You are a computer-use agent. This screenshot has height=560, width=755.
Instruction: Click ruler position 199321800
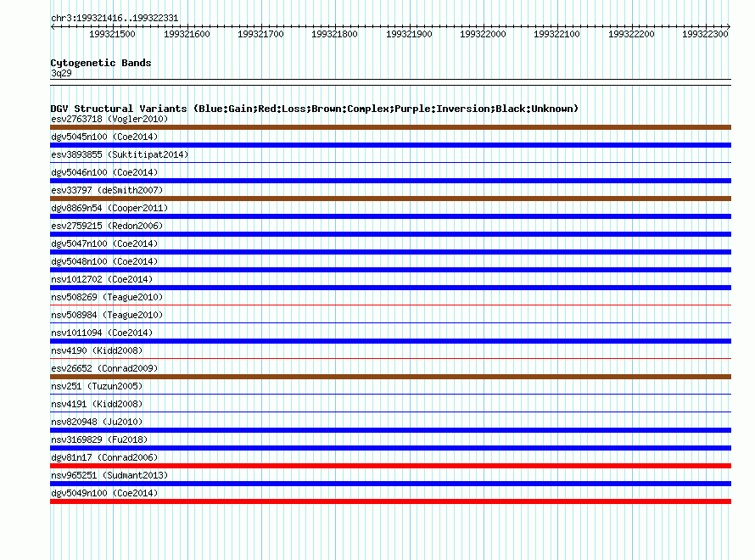334,34
